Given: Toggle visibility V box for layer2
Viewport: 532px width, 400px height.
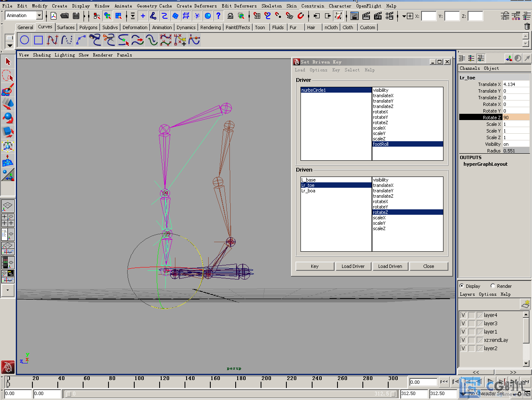Looking at the screenshot, I should 463,348.
